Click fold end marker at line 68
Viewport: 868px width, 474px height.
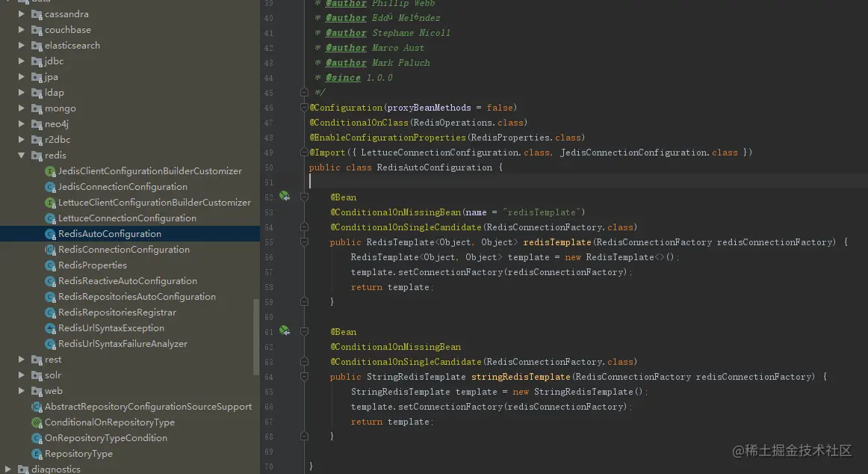pos(304,436)
